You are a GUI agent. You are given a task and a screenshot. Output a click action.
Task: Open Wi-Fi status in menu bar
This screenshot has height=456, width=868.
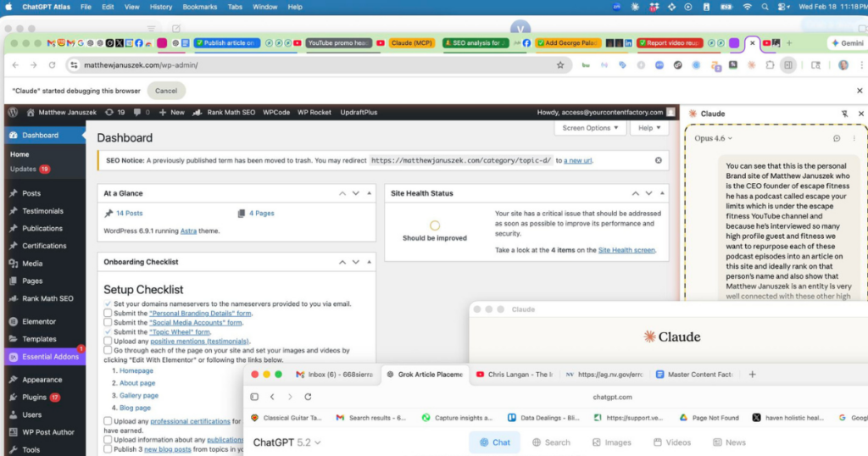click(x=747, y=7)
